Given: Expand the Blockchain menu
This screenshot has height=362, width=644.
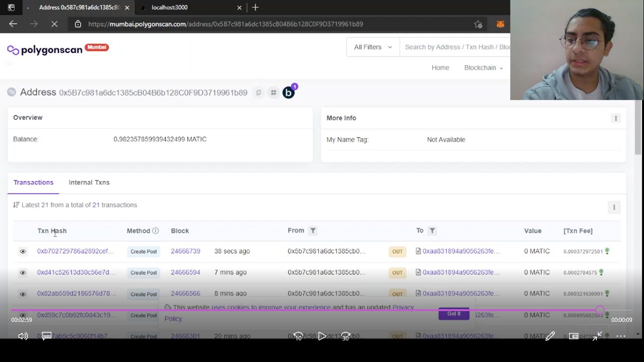Looking at the screenshot, I should pyautogui.click(x=483, y=68).
